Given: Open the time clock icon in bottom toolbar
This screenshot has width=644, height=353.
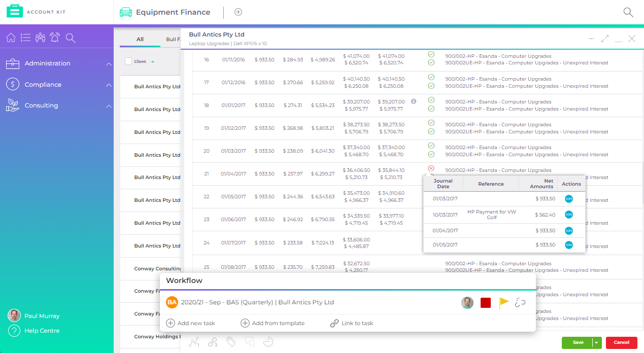Looking at the screenshot, I should (268, 342).
